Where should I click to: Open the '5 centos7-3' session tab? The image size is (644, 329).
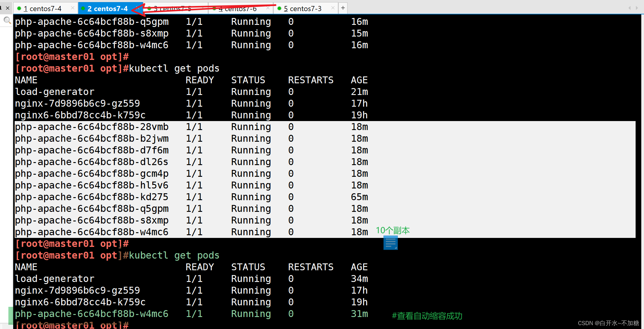(303, 9)
